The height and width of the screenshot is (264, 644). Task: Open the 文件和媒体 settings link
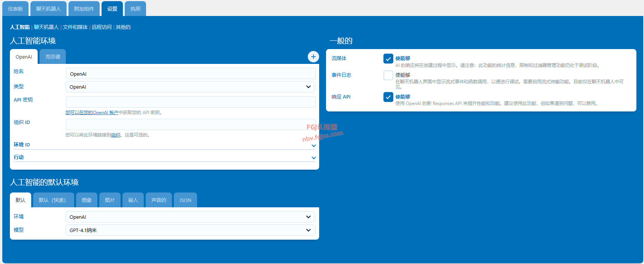coord(75,27)
